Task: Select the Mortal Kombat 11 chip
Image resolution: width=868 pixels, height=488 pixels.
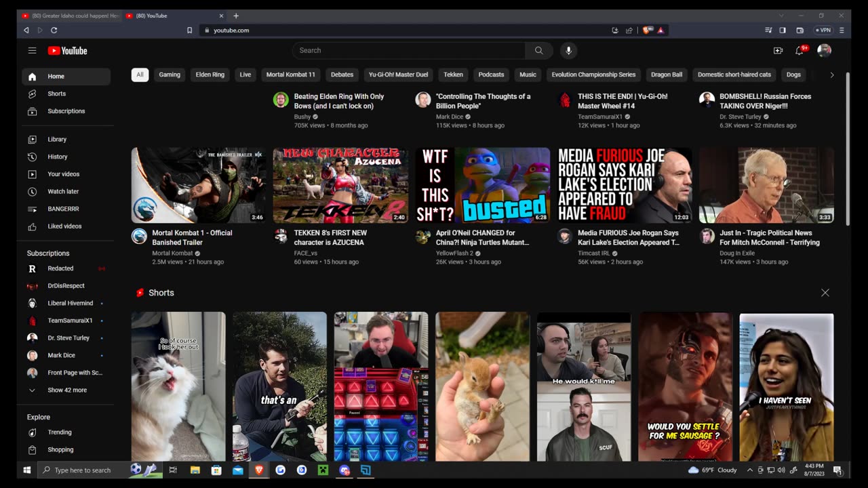Action: 291,75
